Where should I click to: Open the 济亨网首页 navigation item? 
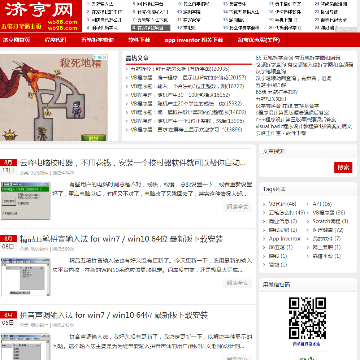[x=17, y=40]
